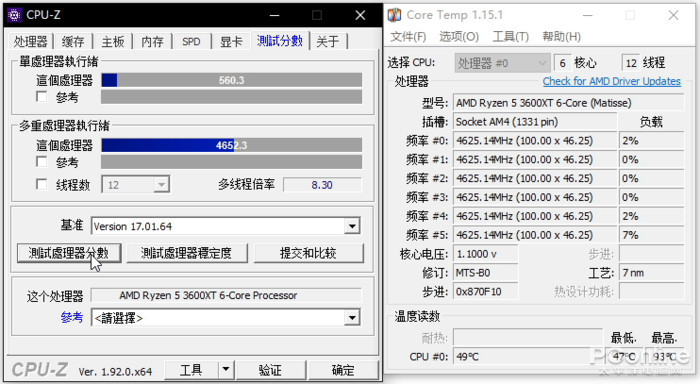Click the Socket AM4 (1331 pin) field
The width and height of the screenshot is (700, 384).
[x=535, y=121]
